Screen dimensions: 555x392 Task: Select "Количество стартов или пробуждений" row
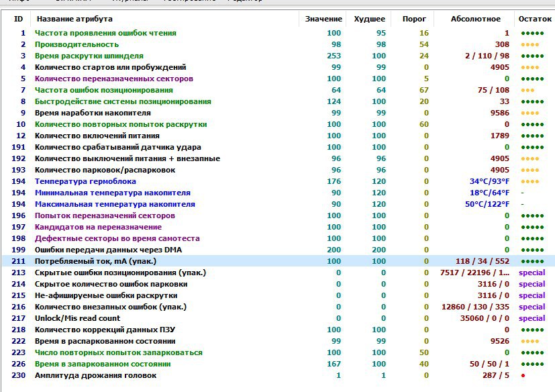(279, 67)
